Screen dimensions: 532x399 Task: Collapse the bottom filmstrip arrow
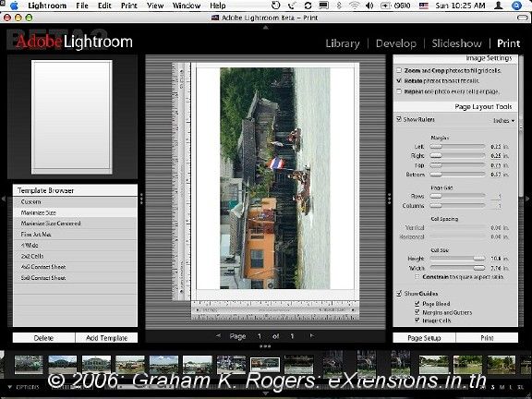(266, 393)
